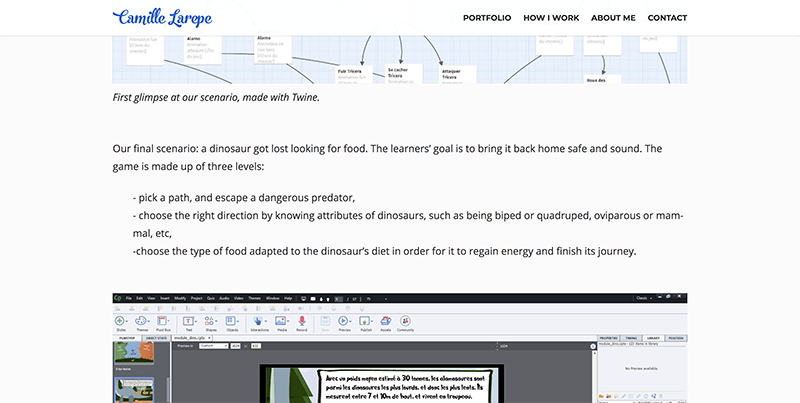Open the Help menu in Captivate
The height and width of the screenshot is (403, 800).
point(288,298)
